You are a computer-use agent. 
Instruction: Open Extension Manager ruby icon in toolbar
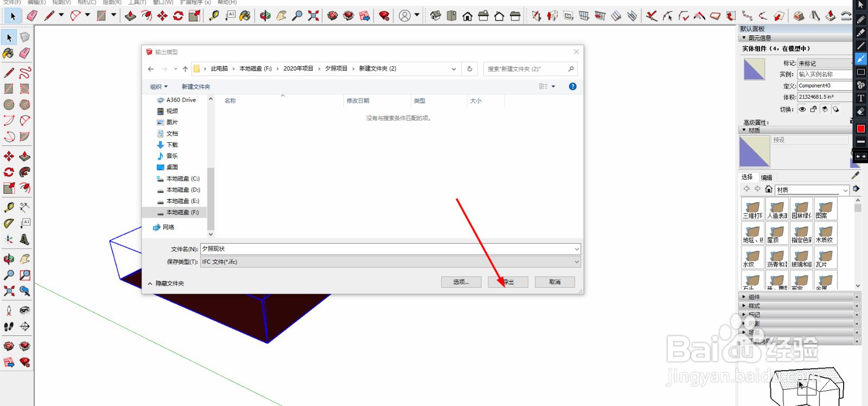(x=384, y=16)
